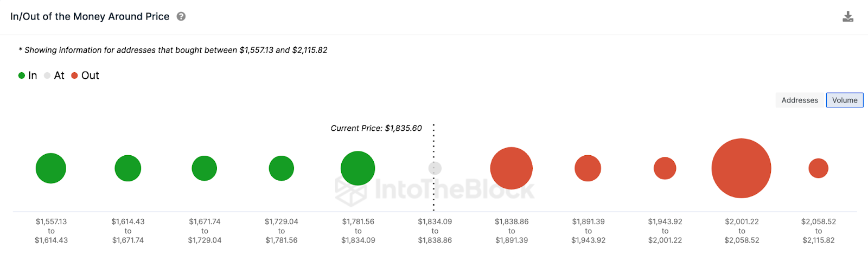Toggle the green In legend item
The height and width of the screenshot is (260, 868).
[x=28, y=75]
